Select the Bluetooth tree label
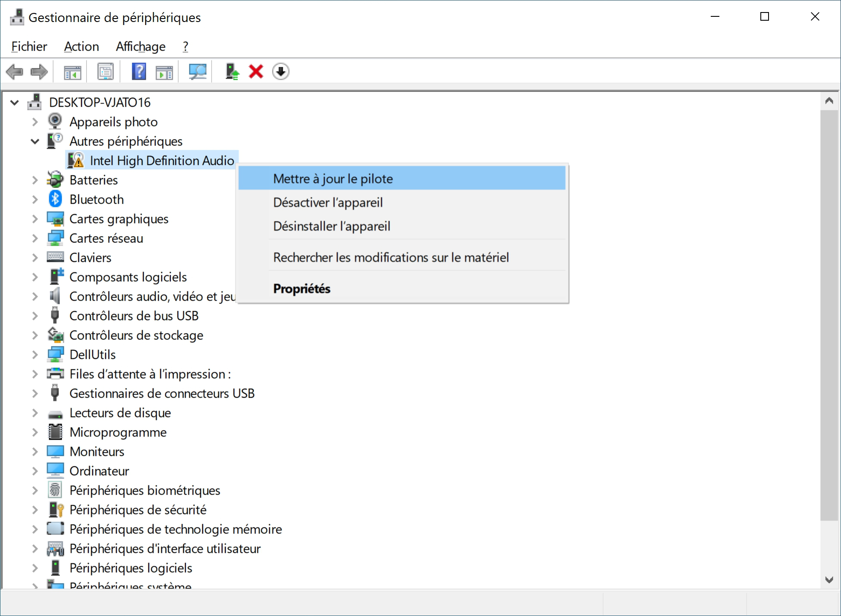This screenshot has height=616, width=841. (97, 199)
